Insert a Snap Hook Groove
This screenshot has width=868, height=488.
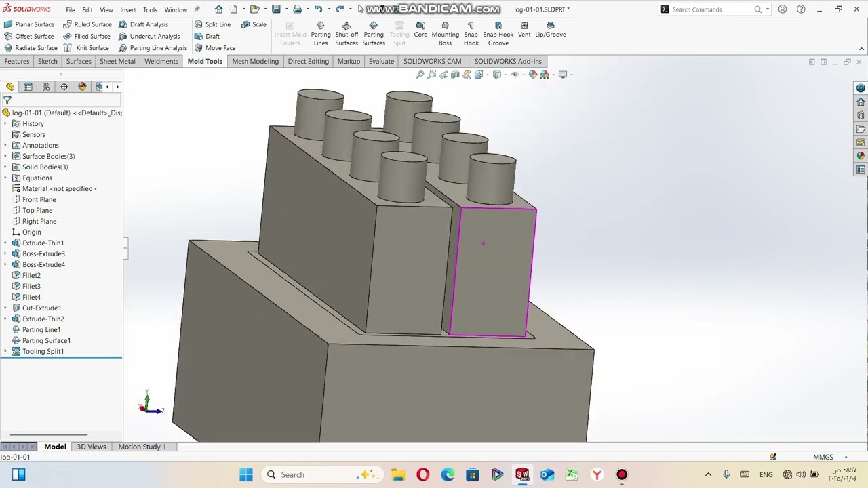(x=498, y=34)
